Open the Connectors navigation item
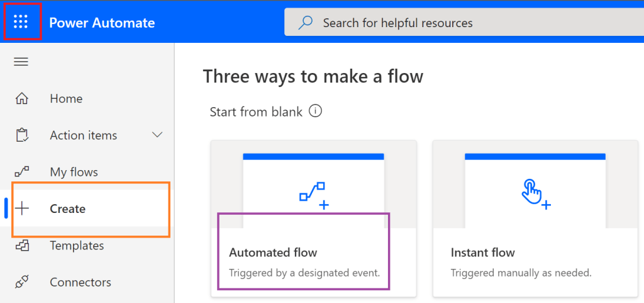Viewport: 644px width, 303px height. click(x=80, y=282)
